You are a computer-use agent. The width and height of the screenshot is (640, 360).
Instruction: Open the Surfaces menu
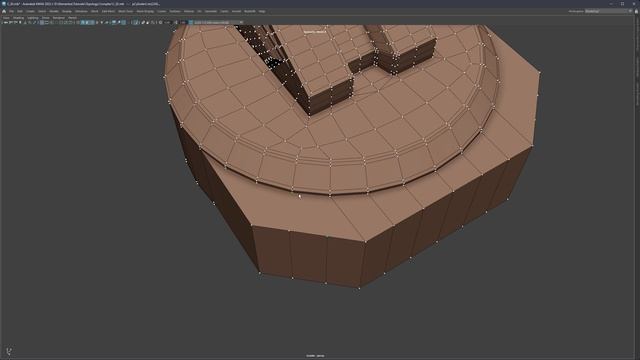click(x=175, y=11)
